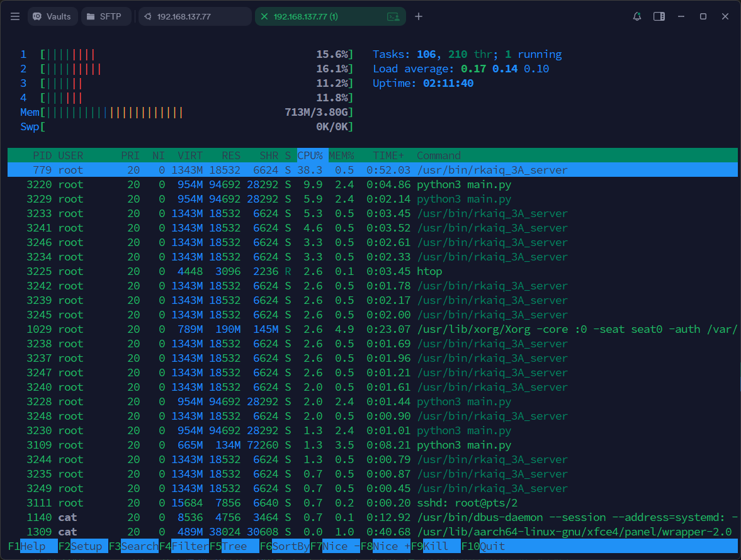The width and height of the screenshot is (741, 560).
Task: Toggle the side panel layout icon
Action: pos(659,16)
